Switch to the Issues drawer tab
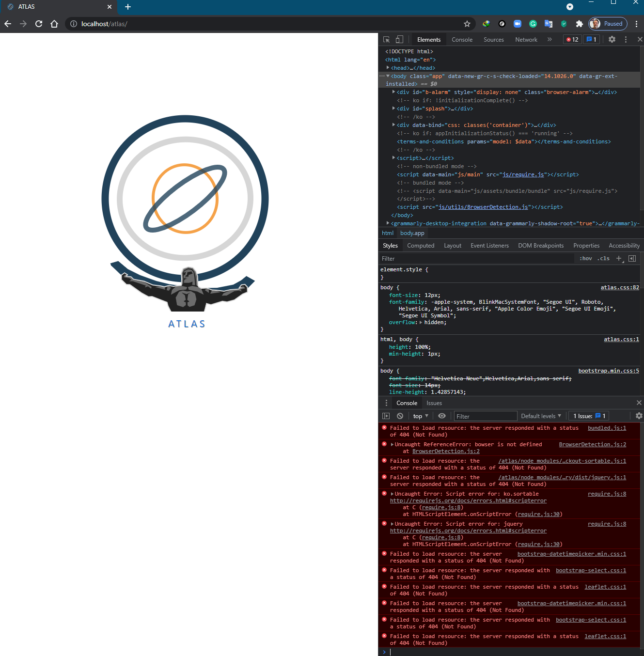The width and height of the screenshot is (644, 656). [434, 403]
